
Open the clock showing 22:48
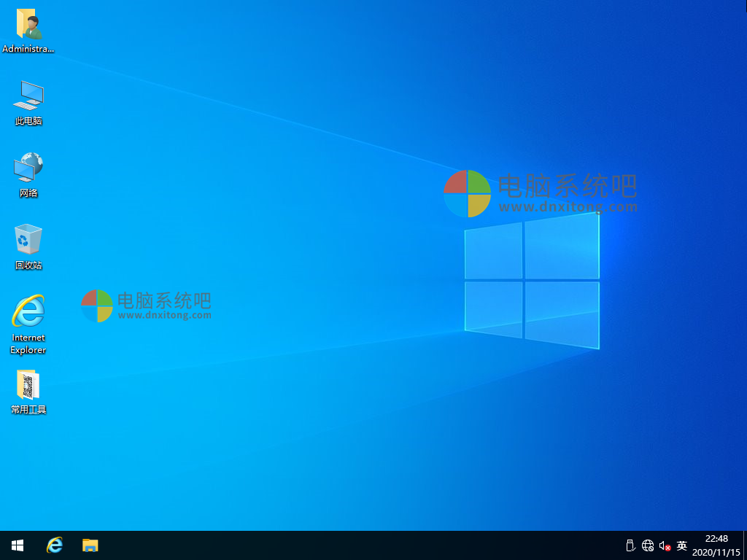click(x=716, y=540)
